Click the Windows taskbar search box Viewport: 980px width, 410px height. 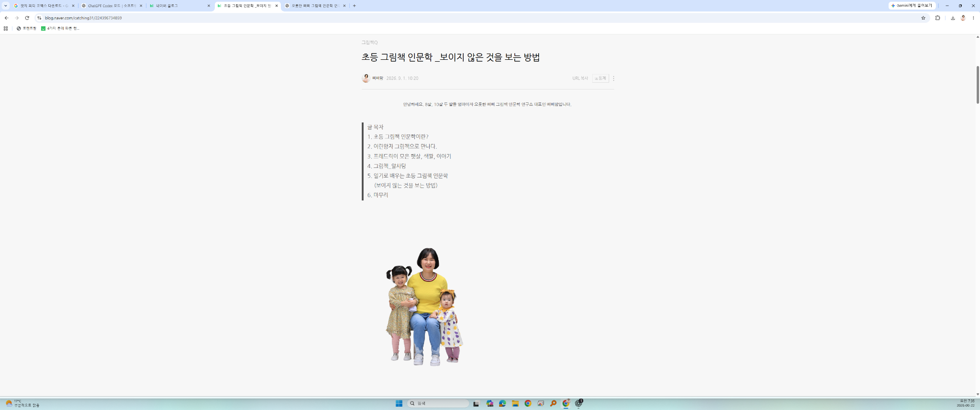click(438, 403)
